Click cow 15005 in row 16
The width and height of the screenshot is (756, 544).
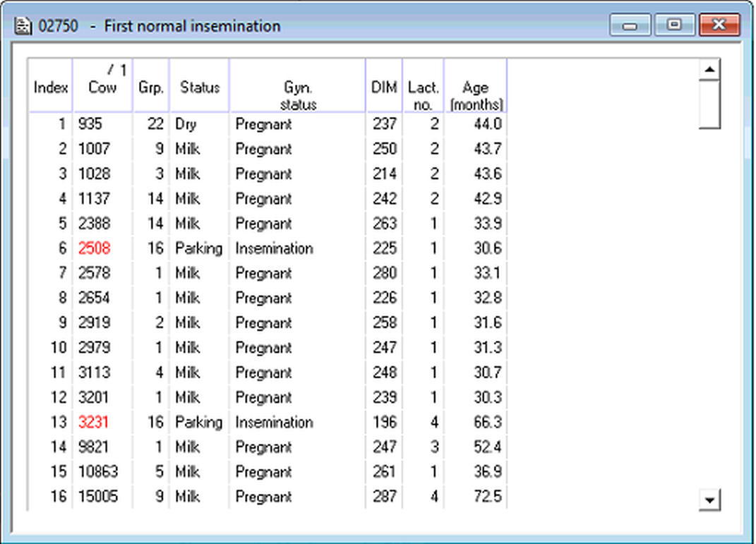click(98, 497)
